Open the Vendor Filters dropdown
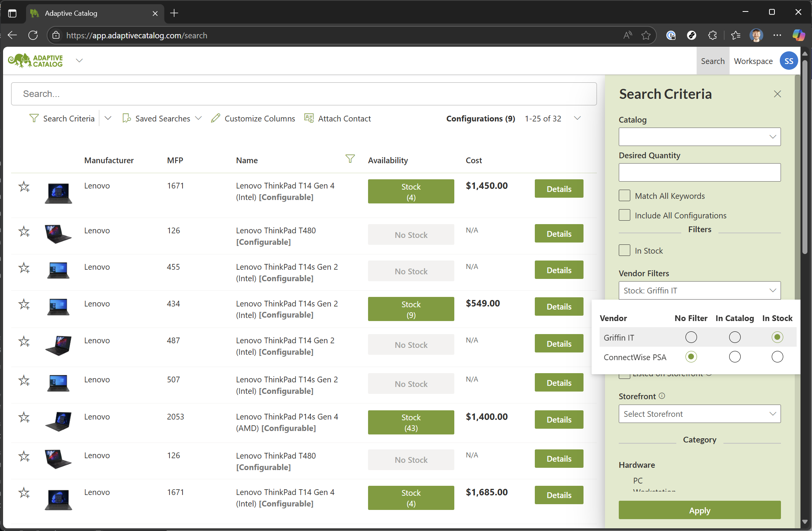 click(x=699, y=290)
